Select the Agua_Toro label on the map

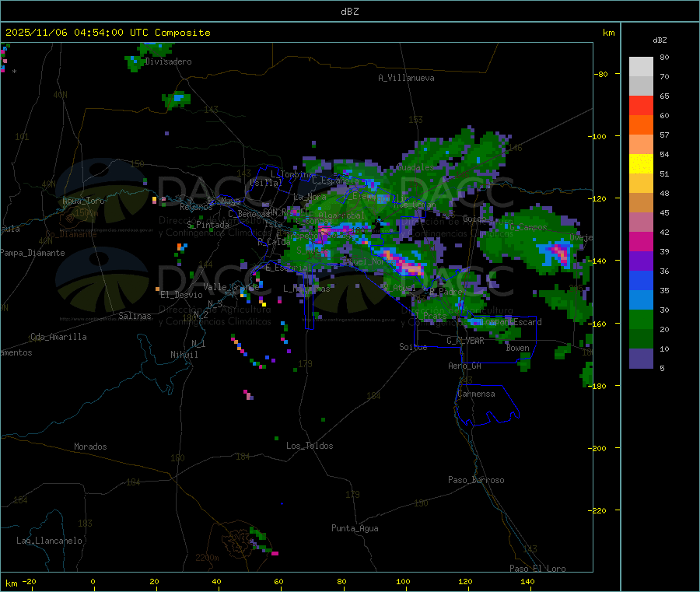(83, 201)
